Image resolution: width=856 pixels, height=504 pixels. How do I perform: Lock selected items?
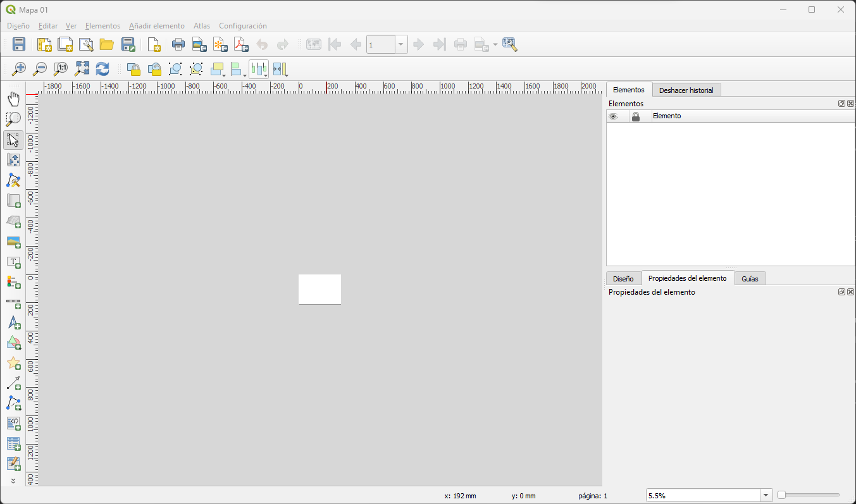tap(133, 69)
